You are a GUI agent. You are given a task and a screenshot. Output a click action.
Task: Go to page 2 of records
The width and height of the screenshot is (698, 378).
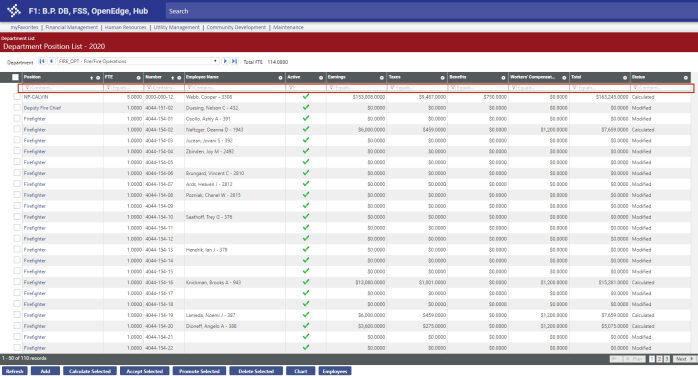[659, 359]
